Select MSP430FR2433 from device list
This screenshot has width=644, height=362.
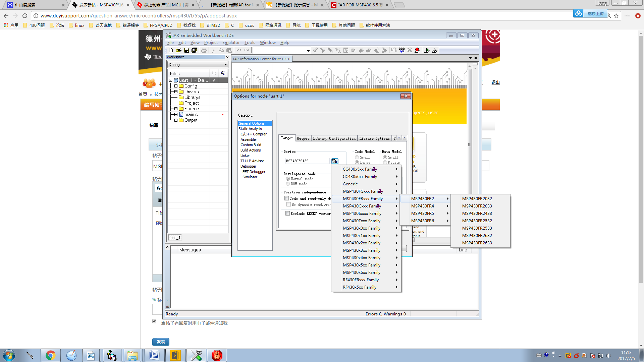477,214
